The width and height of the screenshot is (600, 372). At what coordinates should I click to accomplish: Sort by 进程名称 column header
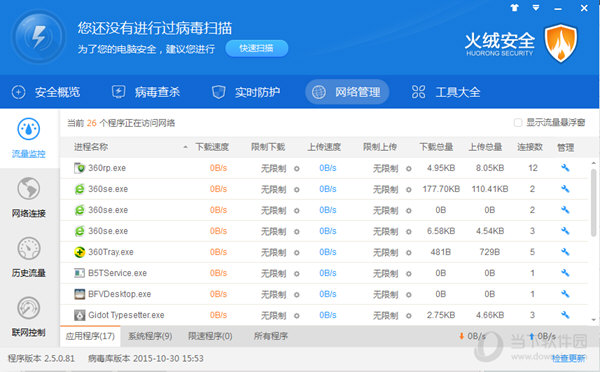click(91, 147)
